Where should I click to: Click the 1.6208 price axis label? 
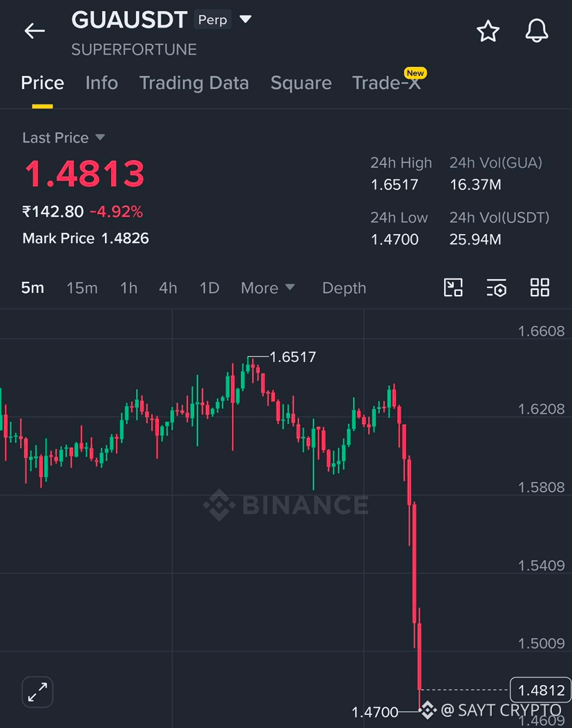click(x=542, y=409)
